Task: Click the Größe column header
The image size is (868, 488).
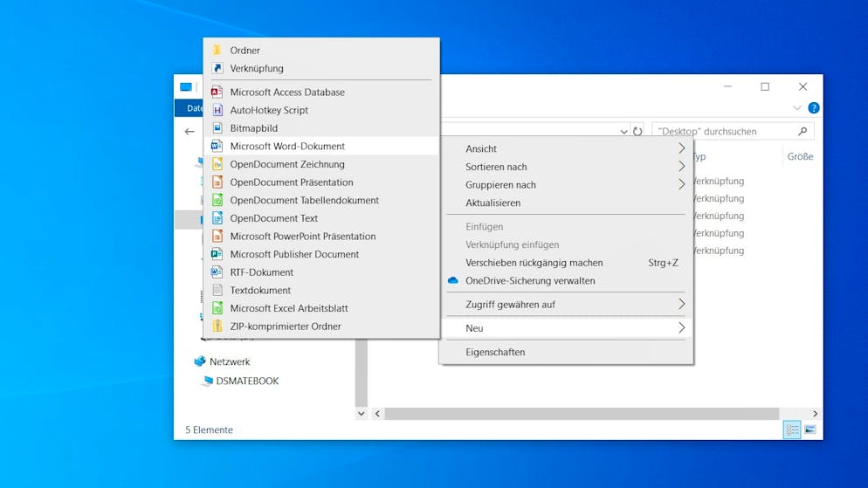Action: (801, 156)
